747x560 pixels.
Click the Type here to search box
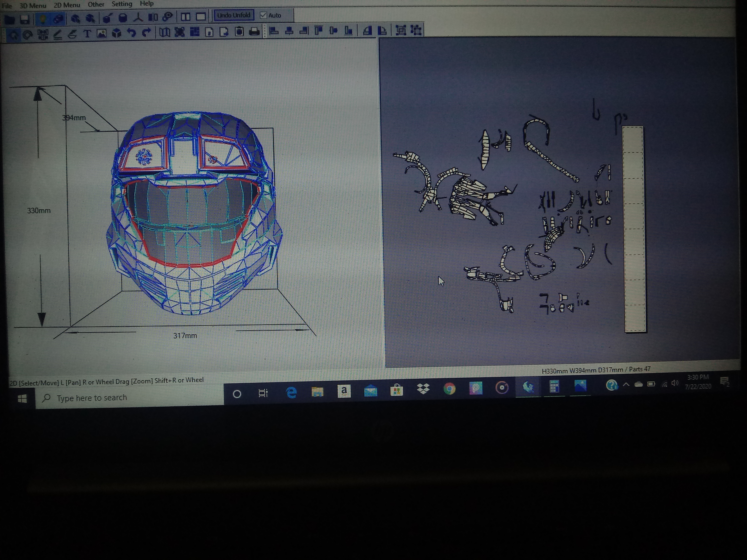click(130, 397)
